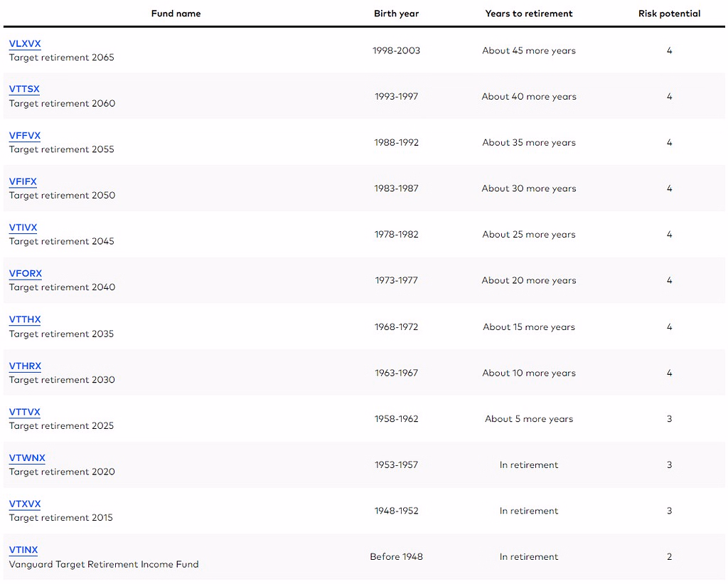Open the VTXVX fund link
The image size is (728, 584).
tap(25, 504)
